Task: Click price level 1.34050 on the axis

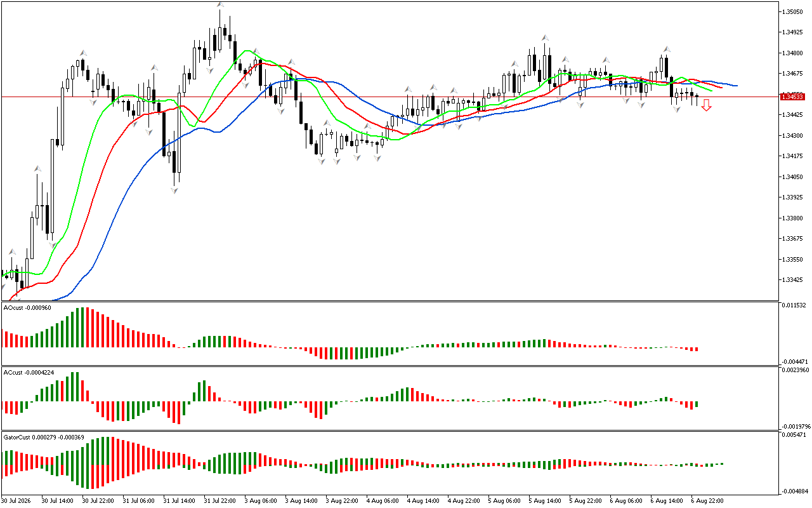Action: [x=793, y=177]
